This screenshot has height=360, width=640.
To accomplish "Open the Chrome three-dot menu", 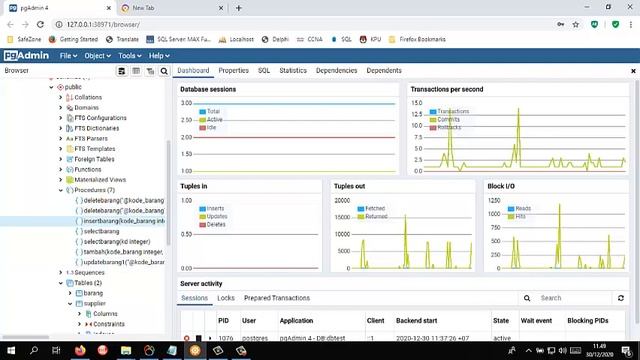I will click(631, 24).
